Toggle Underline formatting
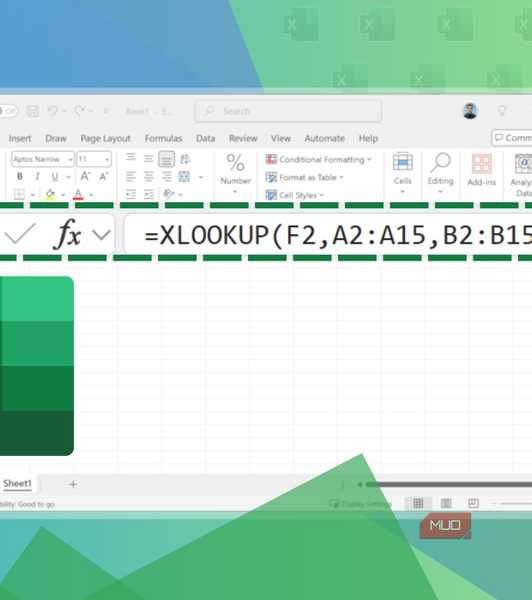 [55, 176]
